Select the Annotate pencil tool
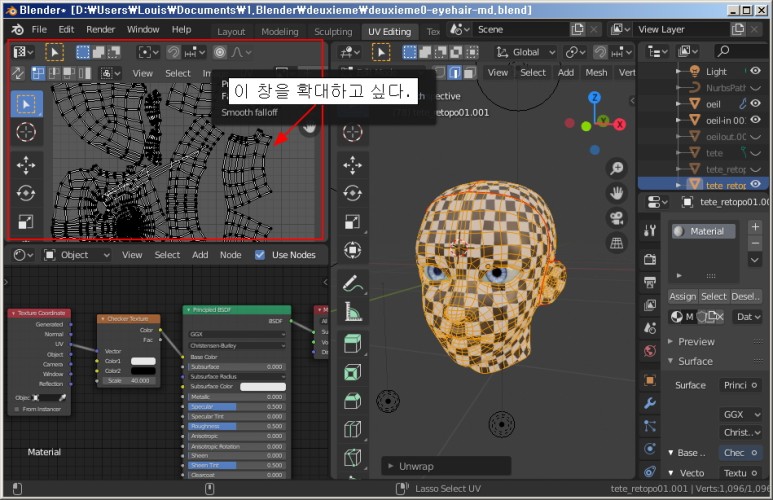 coord(352,285)
